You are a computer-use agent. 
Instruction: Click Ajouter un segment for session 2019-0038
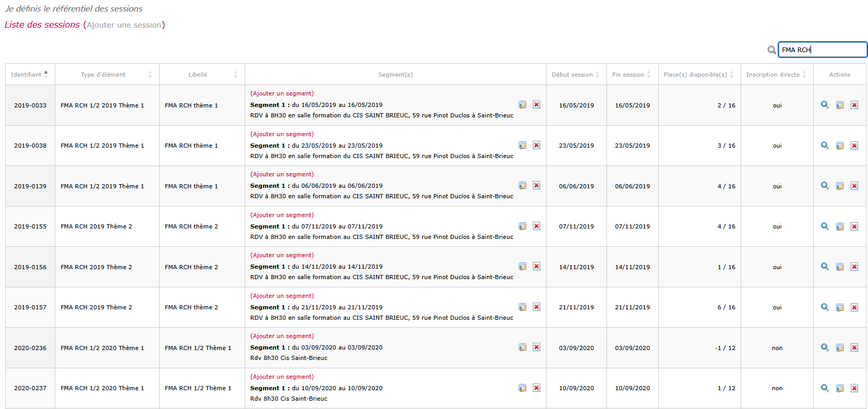tap(282, 134)
